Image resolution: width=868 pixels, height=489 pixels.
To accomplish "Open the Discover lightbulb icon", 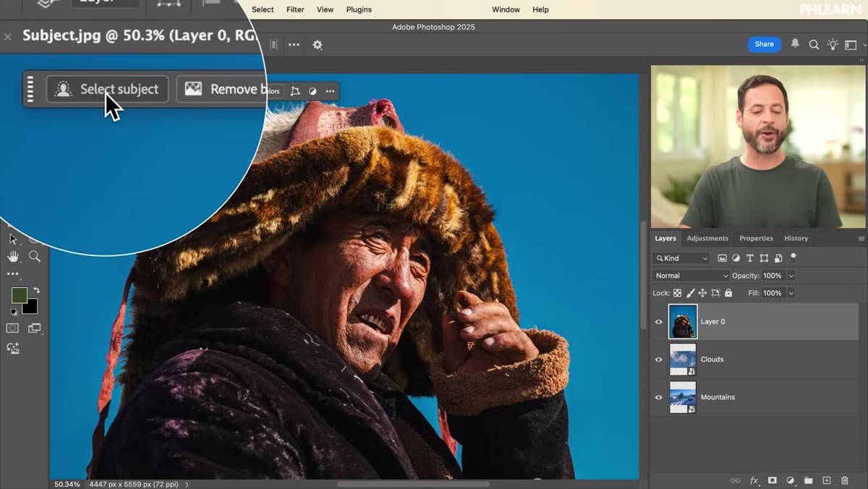I will pos(833,45).
